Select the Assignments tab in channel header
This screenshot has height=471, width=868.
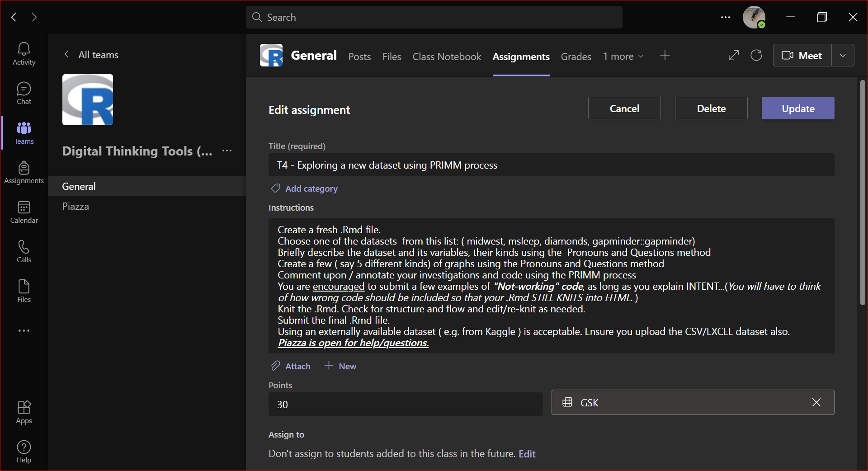click(521, 57)
